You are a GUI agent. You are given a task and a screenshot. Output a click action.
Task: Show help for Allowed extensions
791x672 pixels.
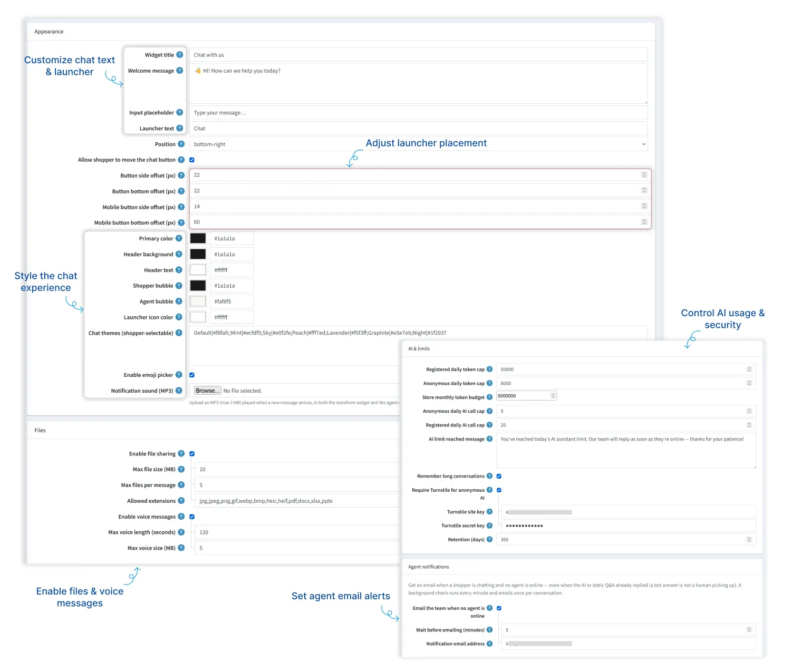[x=181, y=501]
